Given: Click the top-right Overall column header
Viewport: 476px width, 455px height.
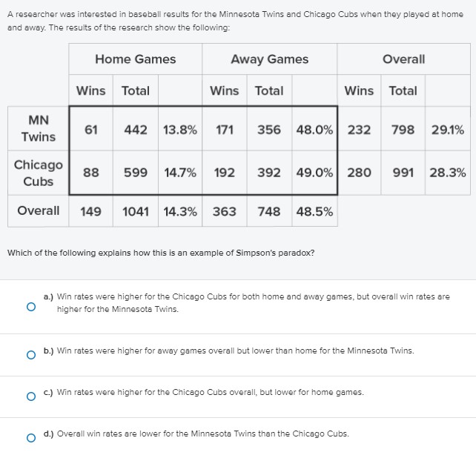Looking at the screenshot, I should [x=404, y=59].
